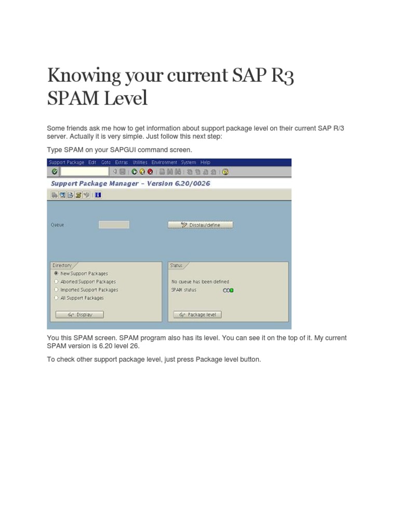
Task: Click the second icon in application toolbar
Action: coord(62,195)
